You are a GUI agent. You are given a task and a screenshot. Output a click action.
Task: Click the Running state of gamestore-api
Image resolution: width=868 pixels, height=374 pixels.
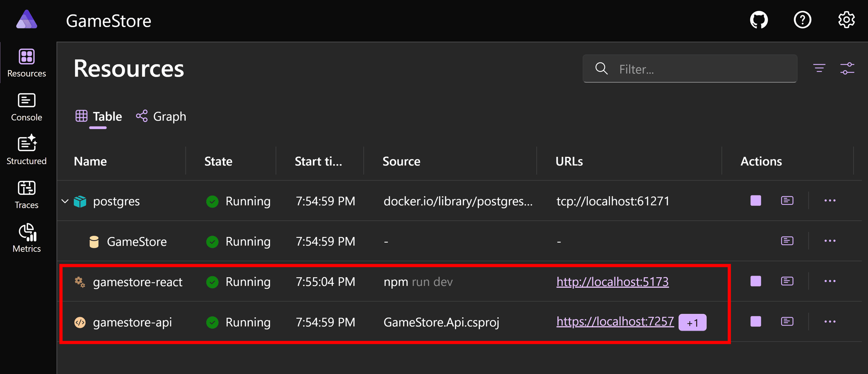[238, 322]
